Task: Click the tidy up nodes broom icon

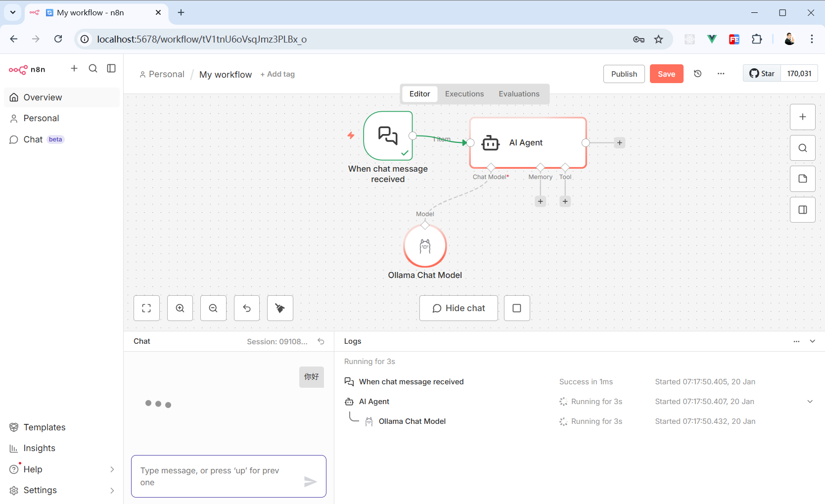Action: (280, 308)
